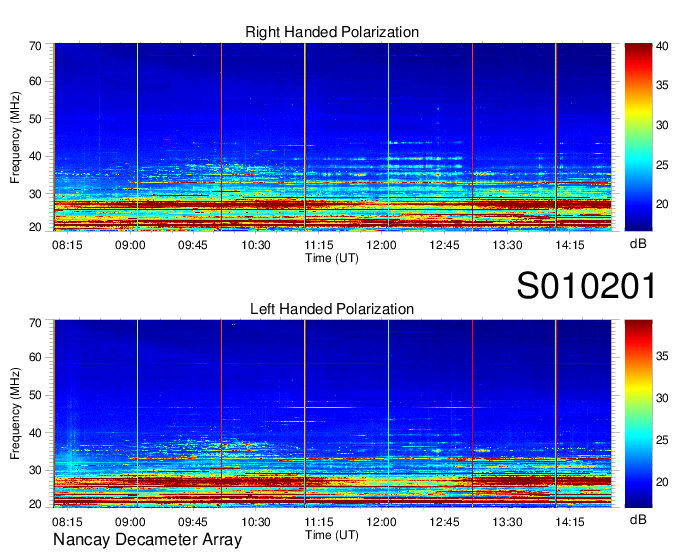Click Time (UT) label under Right Handed plot
The image size is (680, 552).
(x=332, y=258)
